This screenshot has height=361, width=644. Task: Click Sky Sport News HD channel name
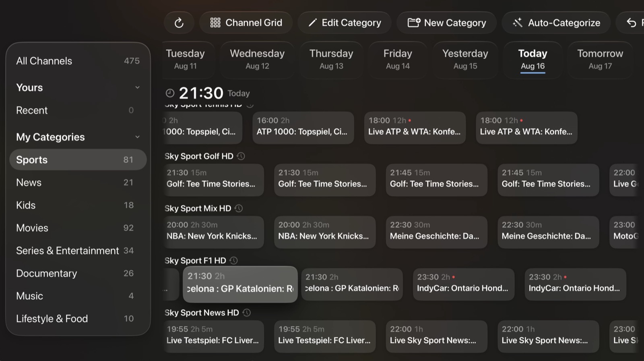coord(202,313)
